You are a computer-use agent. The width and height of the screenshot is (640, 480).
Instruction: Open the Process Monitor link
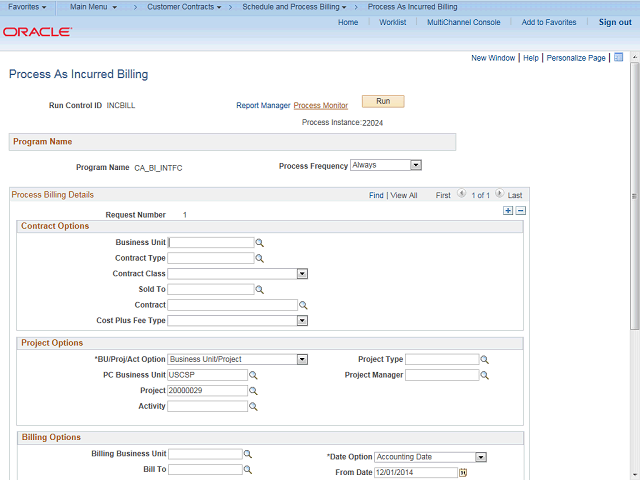click(x=320, y=105)
